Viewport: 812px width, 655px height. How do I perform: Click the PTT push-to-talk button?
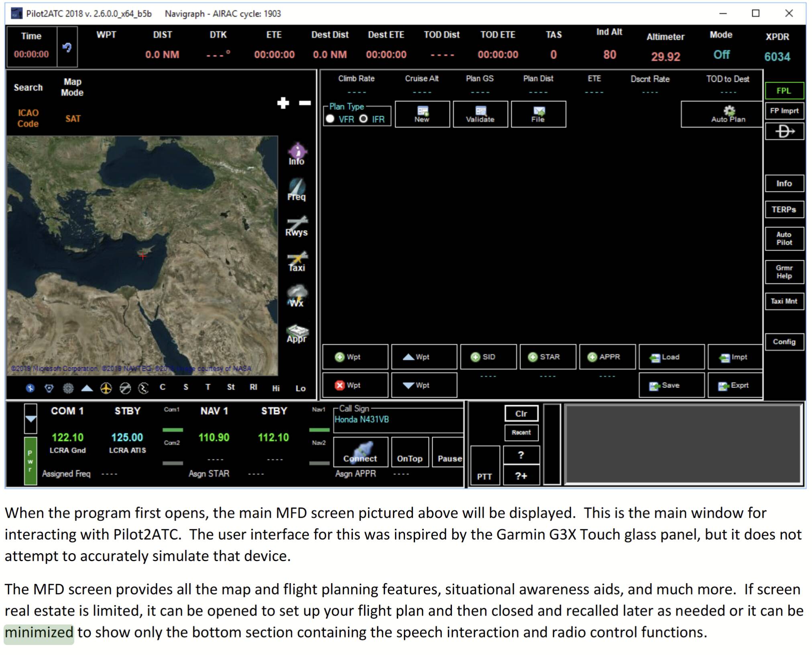pos(484,465)
